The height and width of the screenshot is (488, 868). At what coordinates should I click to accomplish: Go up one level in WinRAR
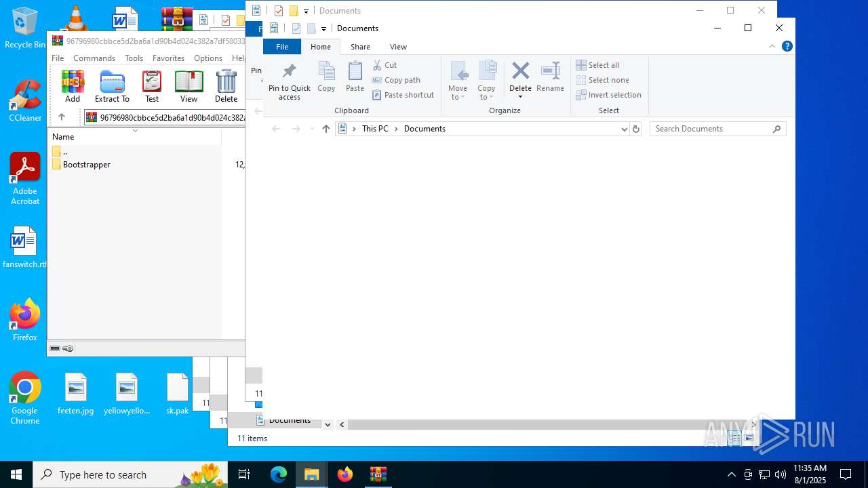pos(62,117)
